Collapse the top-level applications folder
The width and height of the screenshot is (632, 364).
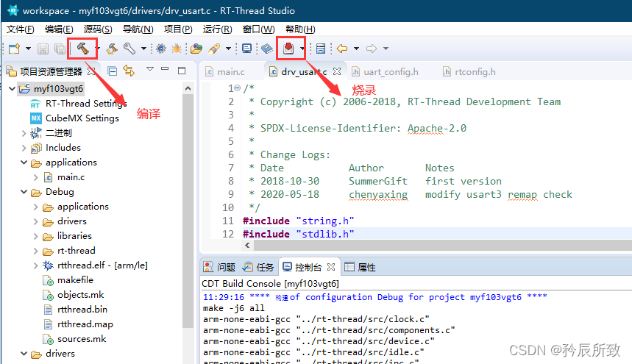(24, 163)
